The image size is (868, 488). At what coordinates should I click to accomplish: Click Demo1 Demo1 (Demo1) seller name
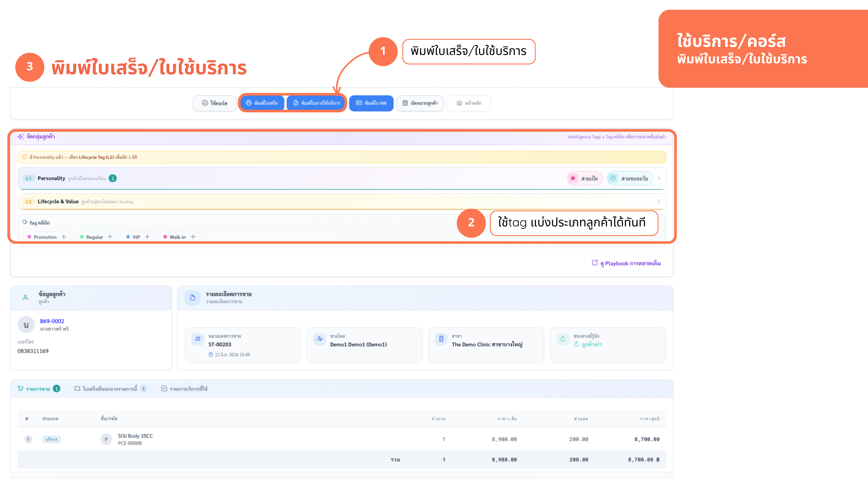(358, 345)
